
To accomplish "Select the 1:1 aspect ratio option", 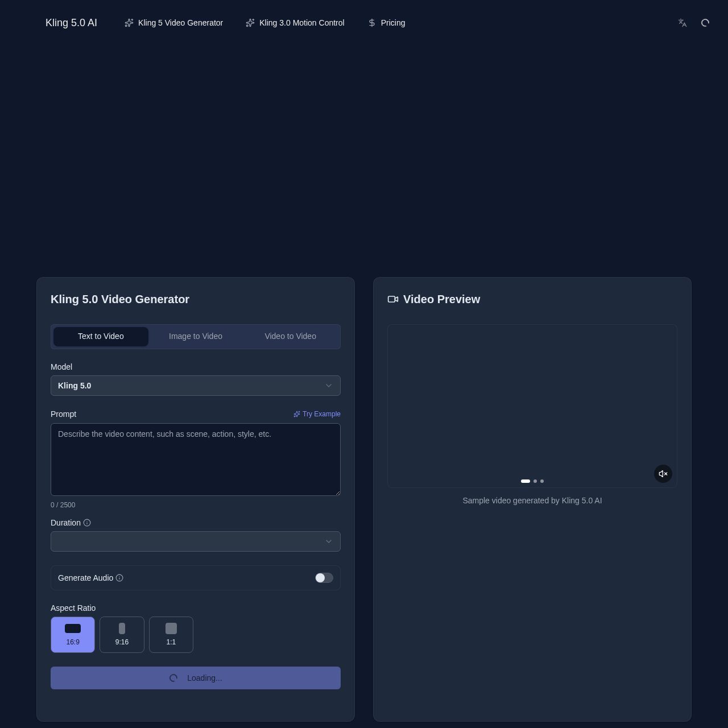I will (x=171, y=634).
